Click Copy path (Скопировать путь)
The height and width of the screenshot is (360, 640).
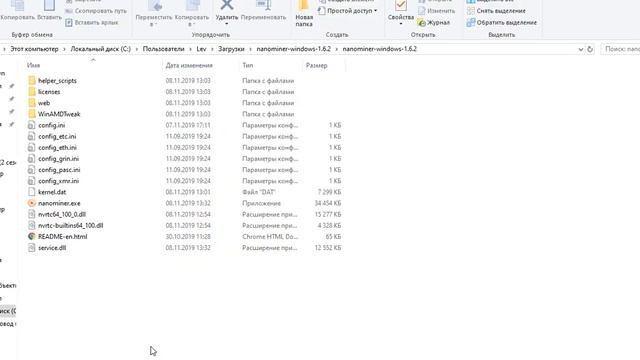tap(96, 11)
